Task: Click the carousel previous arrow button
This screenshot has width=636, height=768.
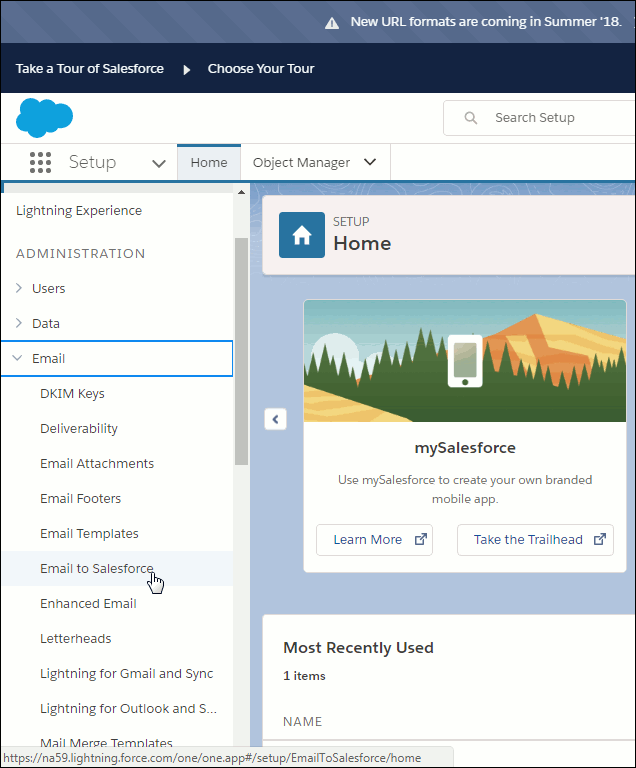Action: click(x=275, y=419)
